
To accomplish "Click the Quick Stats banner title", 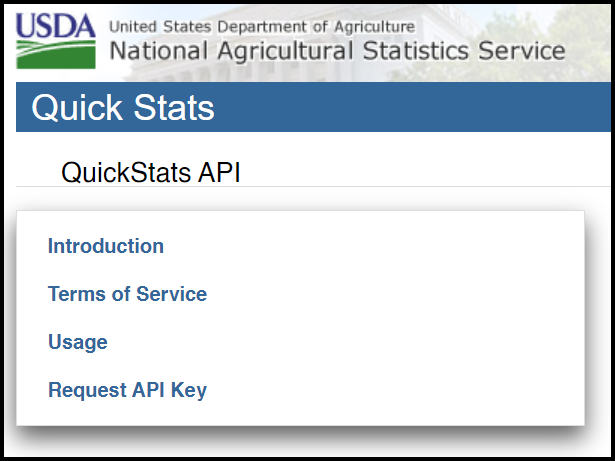I will [123, 108].
